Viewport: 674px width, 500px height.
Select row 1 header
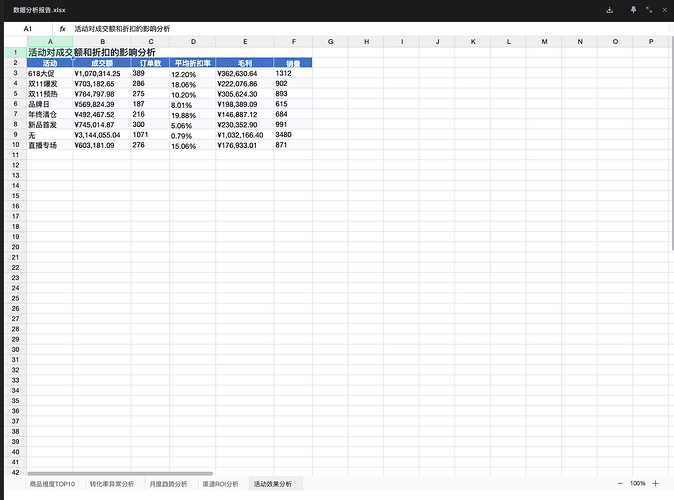[x=15, y=52]
